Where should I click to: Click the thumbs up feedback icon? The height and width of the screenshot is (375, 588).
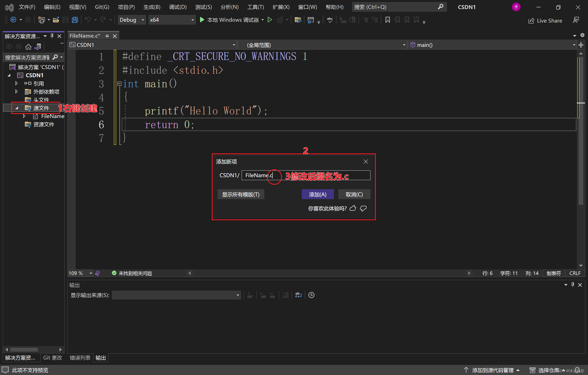[x=353, y=208]
